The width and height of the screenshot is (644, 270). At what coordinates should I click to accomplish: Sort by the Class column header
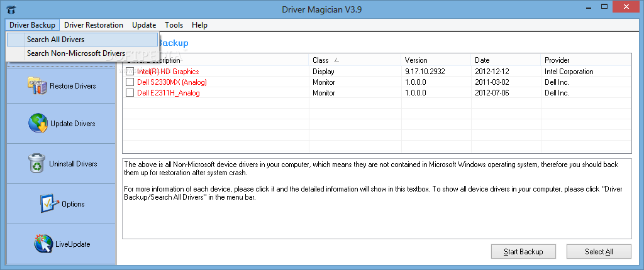(x=355, y=60)
